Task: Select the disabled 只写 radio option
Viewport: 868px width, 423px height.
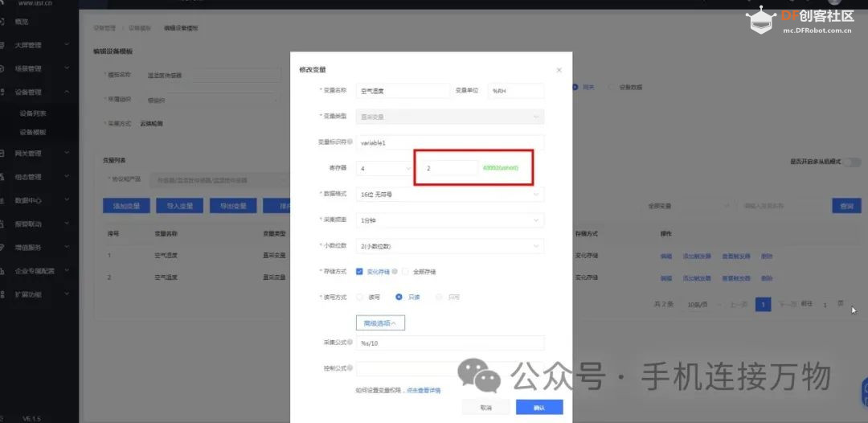Action: coord(439,298)
